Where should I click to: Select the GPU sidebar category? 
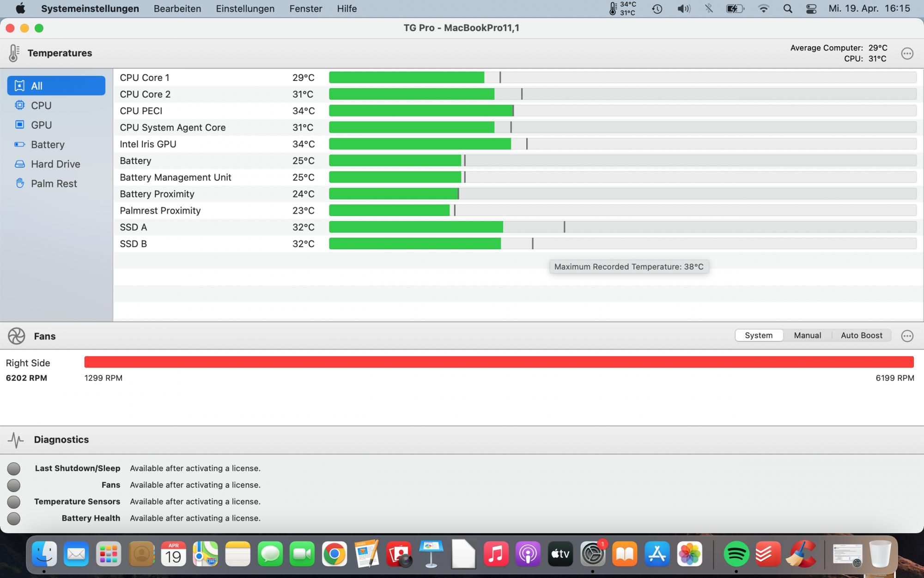pyautogui.click(x=41, y=125)
